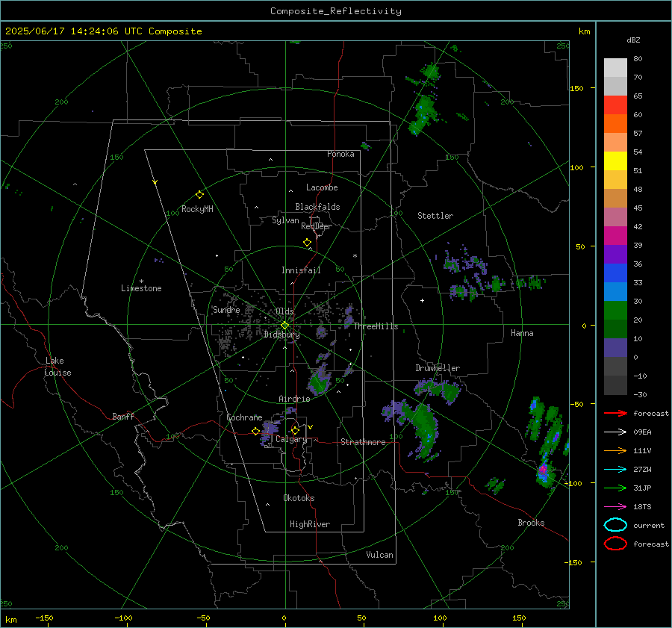Select the red color swatch below 65 dBZ
This screenshot has height=628, width=672.
(615, 105)
